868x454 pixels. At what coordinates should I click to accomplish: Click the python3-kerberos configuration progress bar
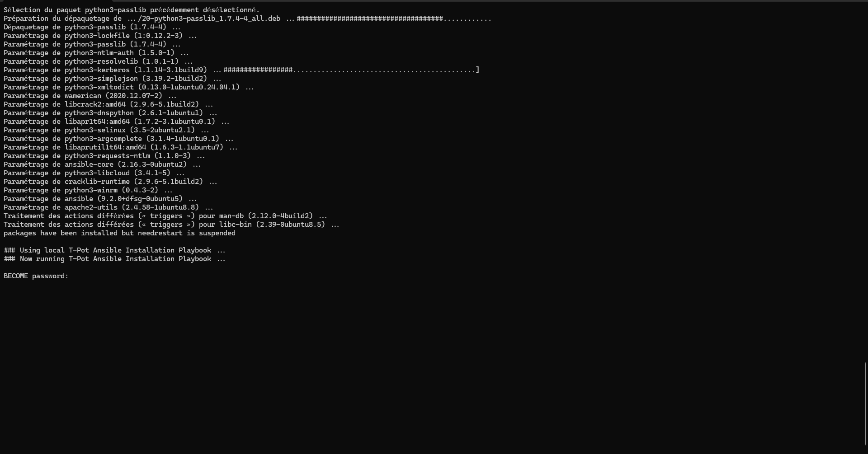tap(350, 70)
